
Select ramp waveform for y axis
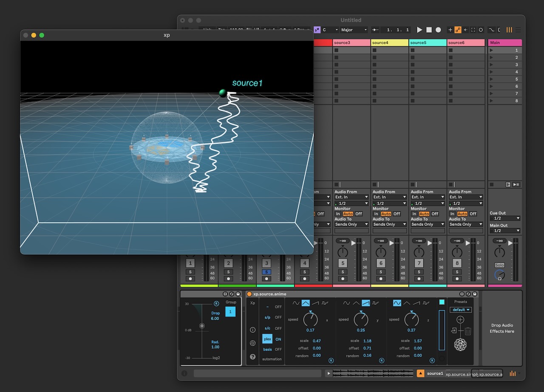(366, 303)
